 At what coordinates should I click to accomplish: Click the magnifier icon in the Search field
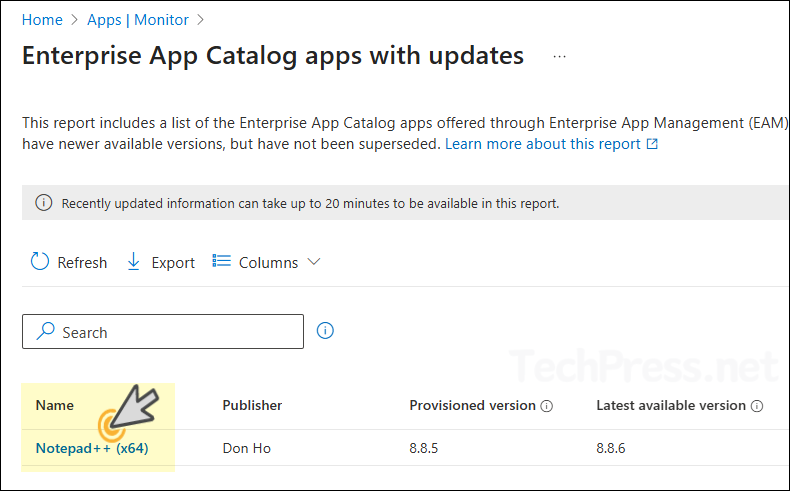(45, 332)
